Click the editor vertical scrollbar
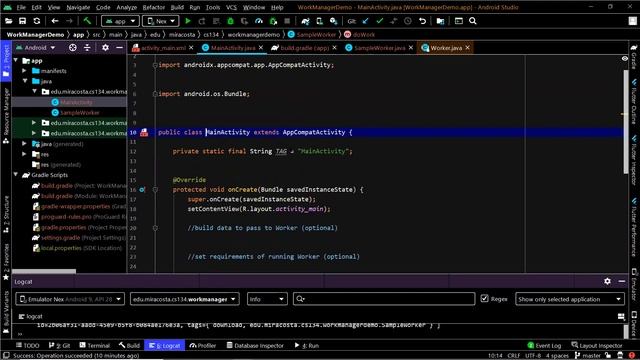This screenshot has height=360, width=640. 625,122
